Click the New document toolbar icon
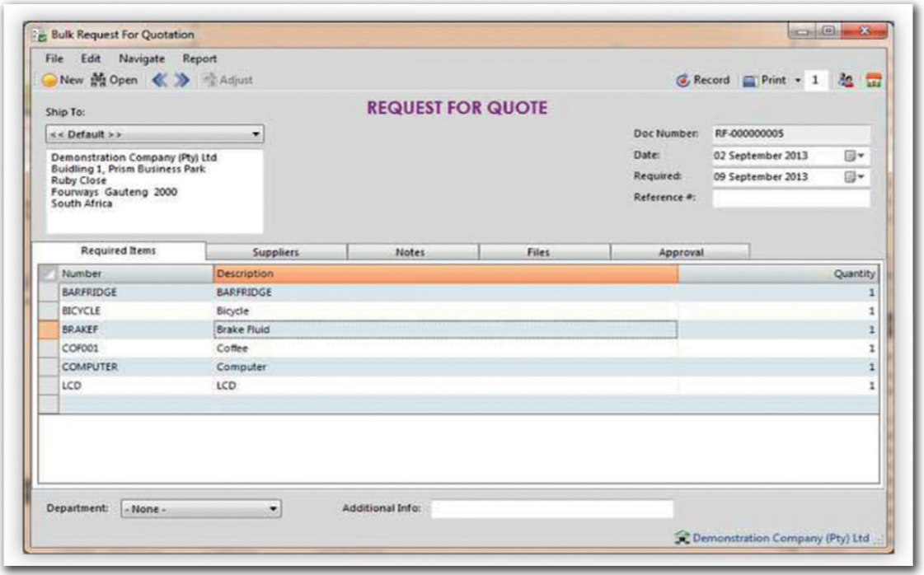This screenshot has width=924, height=575. coord(52,80)
